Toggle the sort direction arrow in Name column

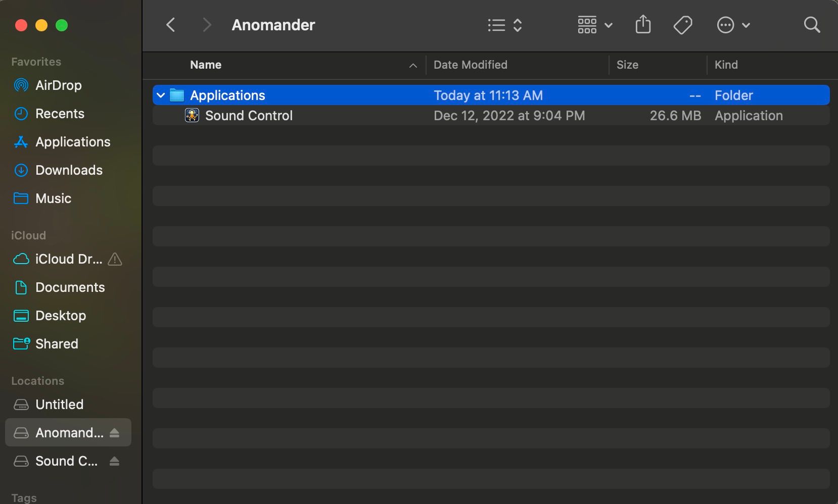(413, 65)
